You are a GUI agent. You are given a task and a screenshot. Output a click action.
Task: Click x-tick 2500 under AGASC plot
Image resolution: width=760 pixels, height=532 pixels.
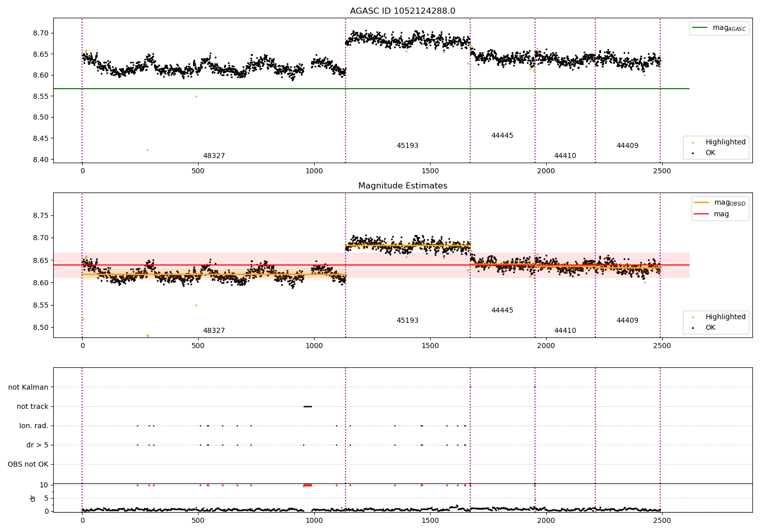[662, 171]
